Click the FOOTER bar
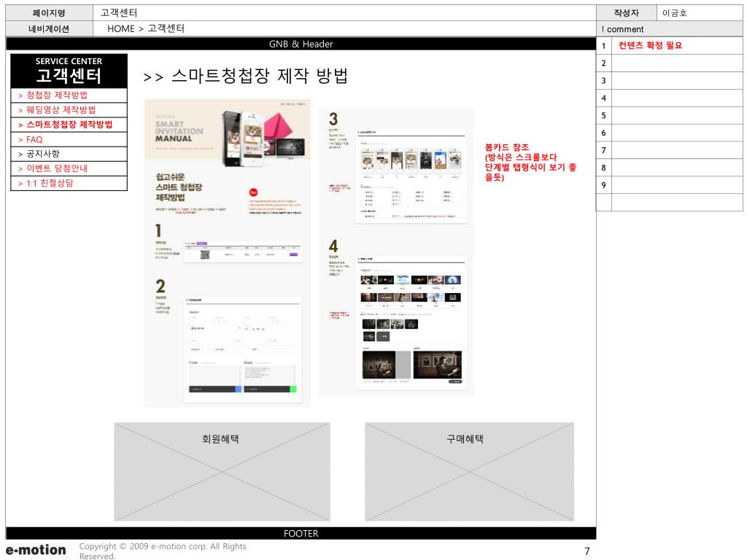 coord(301,534)
